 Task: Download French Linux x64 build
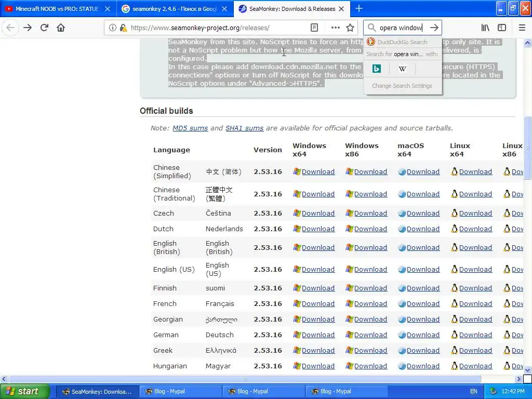click(475, 303)
